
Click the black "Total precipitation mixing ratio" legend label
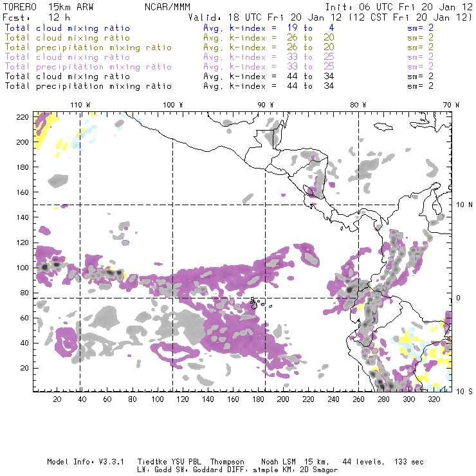pyautogui.click(x=88, y=86)
